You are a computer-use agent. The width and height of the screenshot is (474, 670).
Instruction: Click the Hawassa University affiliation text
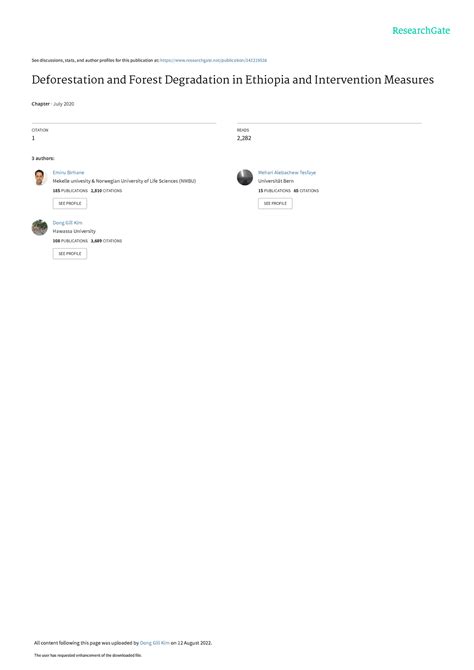[74, 231]
